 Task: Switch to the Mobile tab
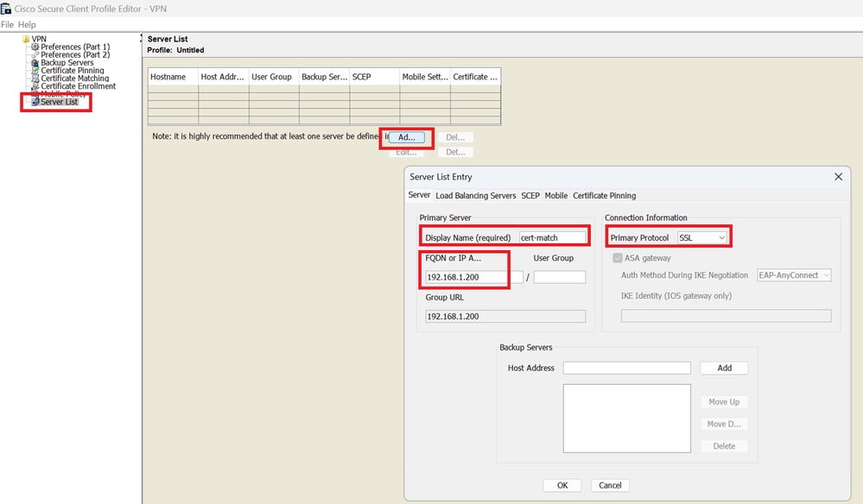click(555, 196)
